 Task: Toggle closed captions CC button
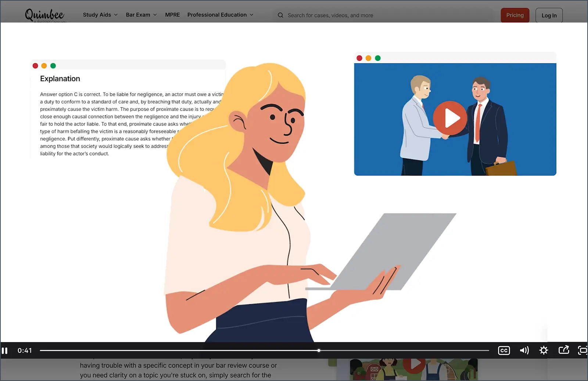pos(504,351)
